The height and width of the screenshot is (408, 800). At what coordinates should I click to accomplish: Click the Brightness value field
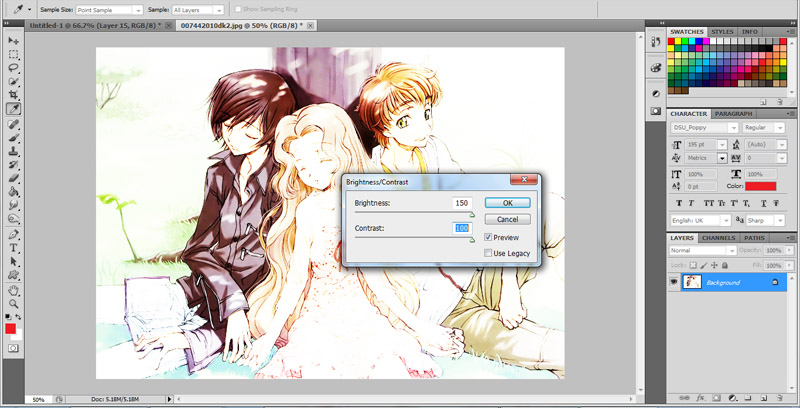pyautogui.click(x=462, y=203)
